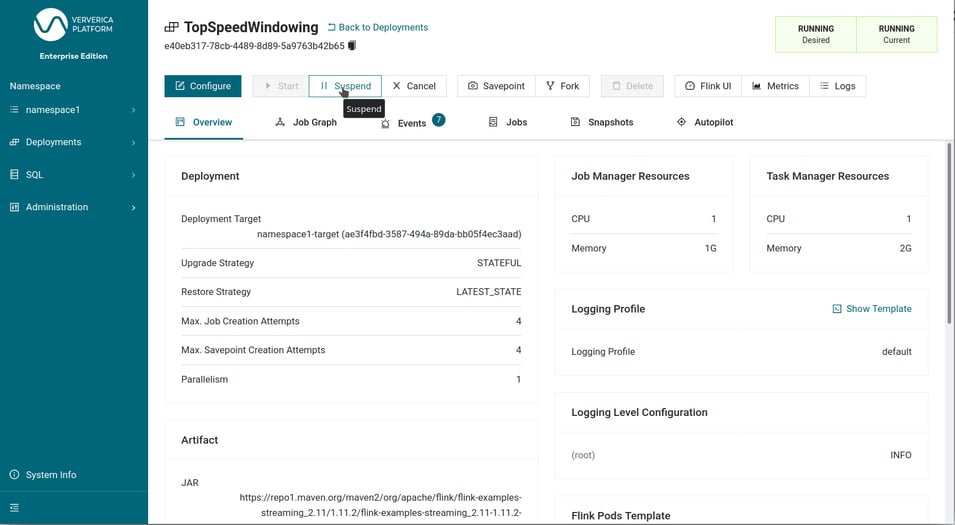Copy deployment ID with clipboard icon

(x=352, y=46)
